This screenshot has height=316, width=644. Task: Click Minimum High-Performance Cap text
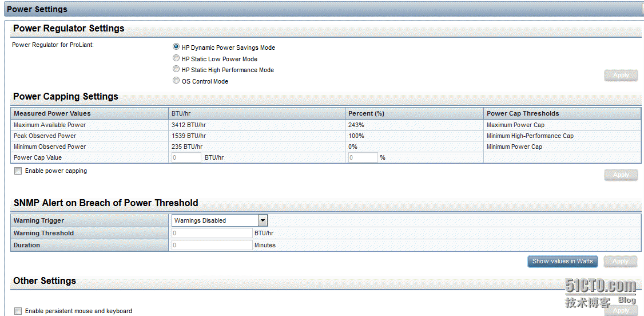(530, 136)
